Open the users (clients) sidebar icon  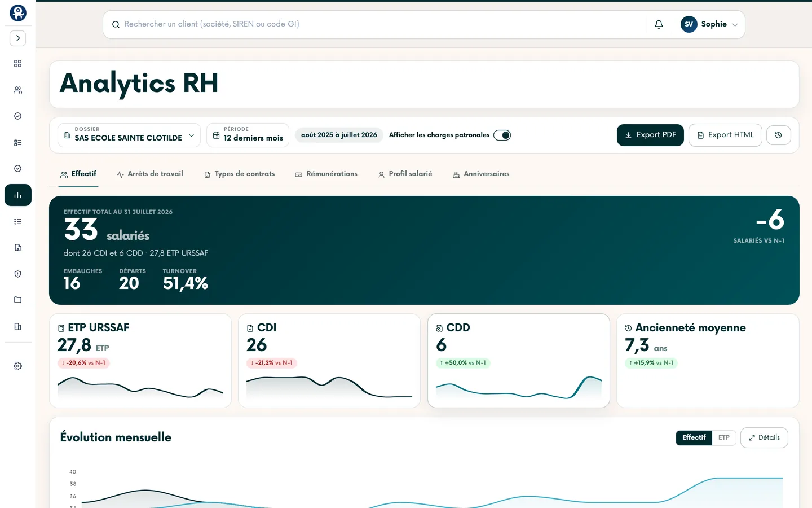point(17,90)
